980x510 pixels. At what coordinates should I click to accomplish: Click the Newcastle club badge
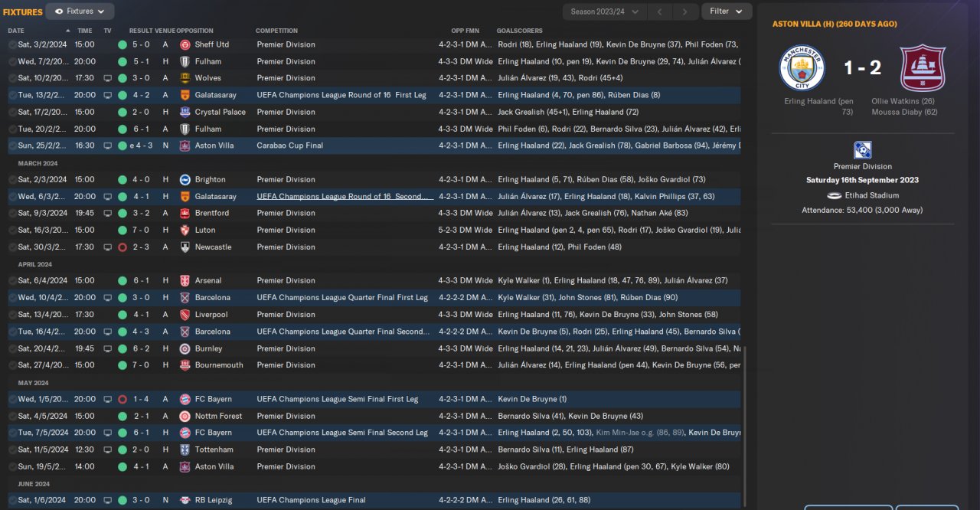pos(185,247)
